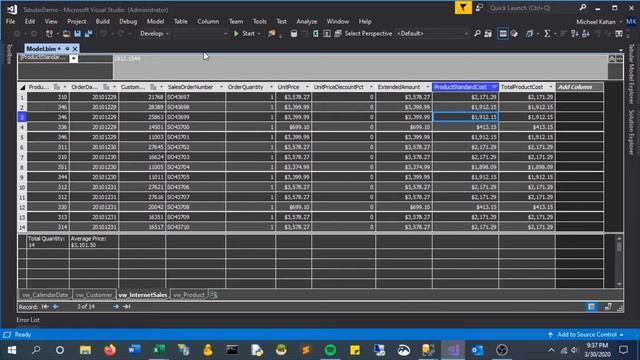
Task: Click the last record navigation arrow
Action: click(x=127, y=307)
